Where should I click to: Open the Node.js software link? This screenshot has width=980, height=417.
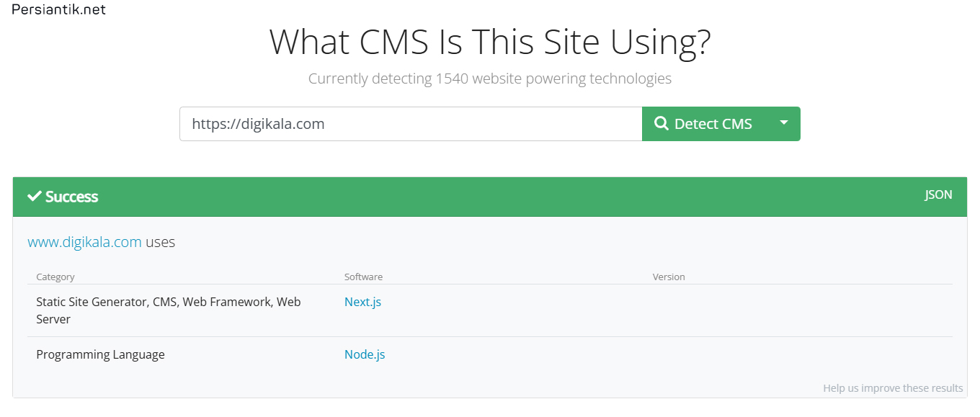coord(365,354)
